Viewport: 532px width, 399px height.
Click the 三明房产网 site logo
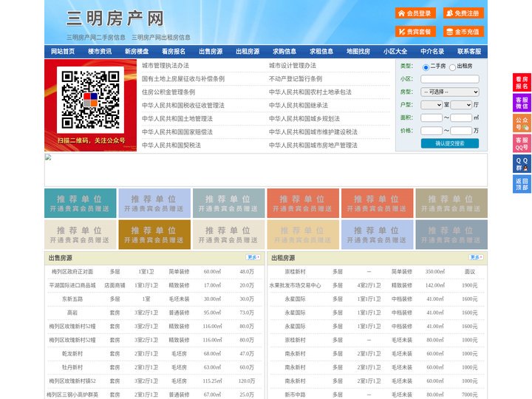coord(115,18)
